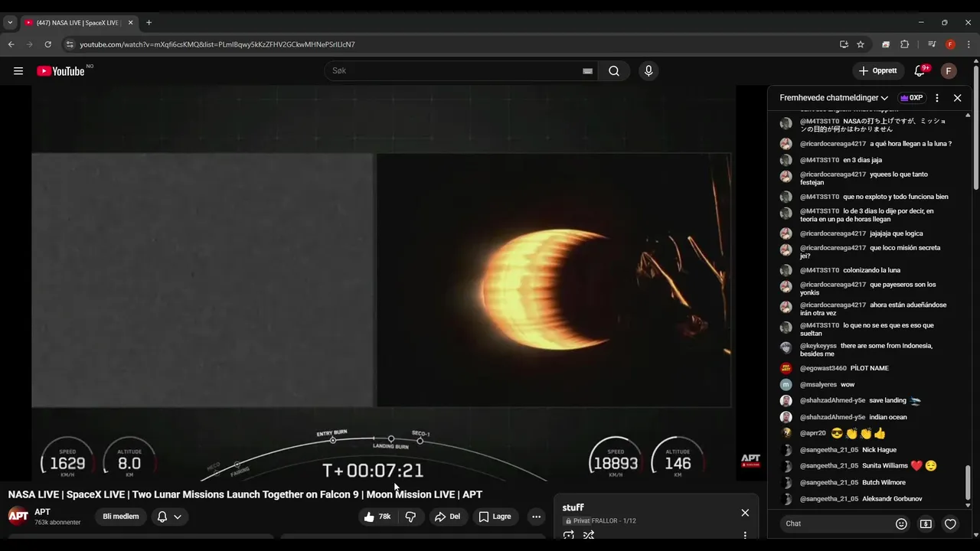This screenshot has width=980, height=551.
Task: Share the video with Del
Action: click(x=448, y=517)
